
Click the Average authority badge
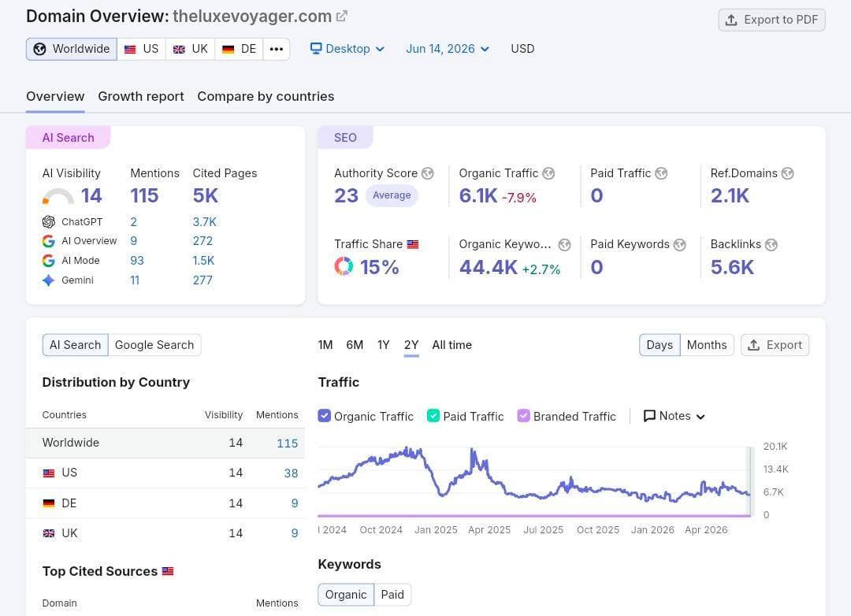392,195
